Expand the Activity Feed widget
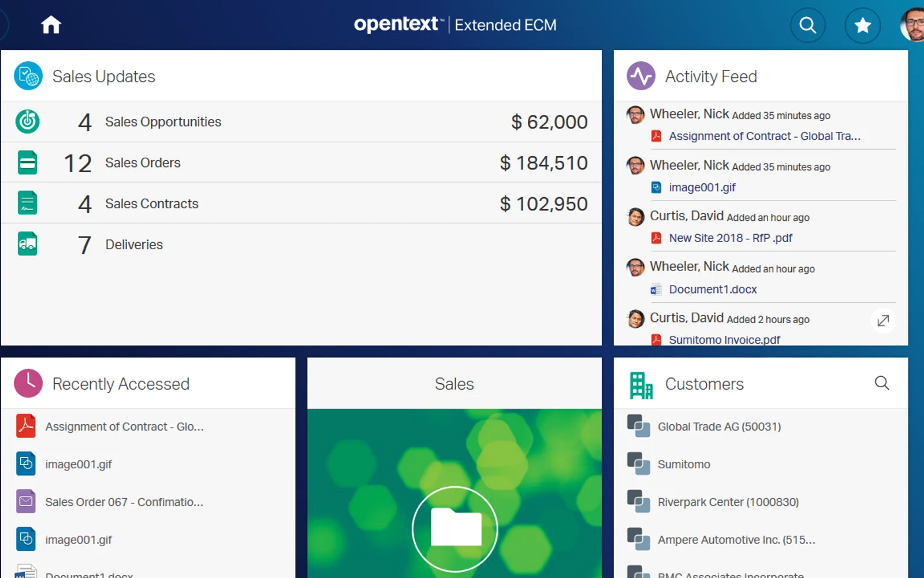The height and width of the screenshot is (578, 924). tap(883, 320)
